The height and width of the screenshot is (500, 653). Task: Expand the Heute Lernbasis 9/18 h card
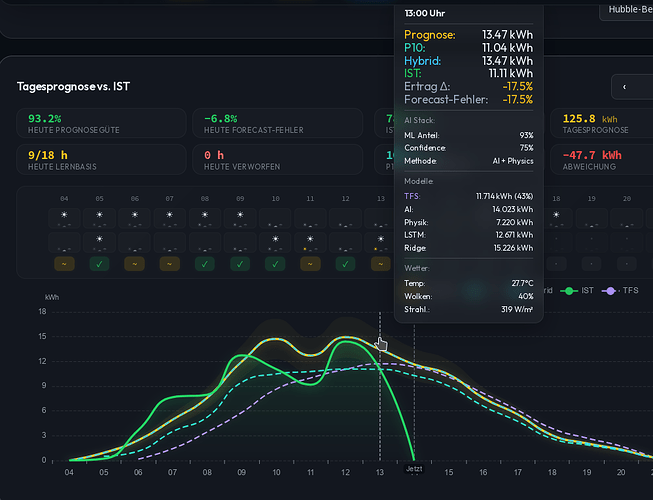[x=101, y=159]
